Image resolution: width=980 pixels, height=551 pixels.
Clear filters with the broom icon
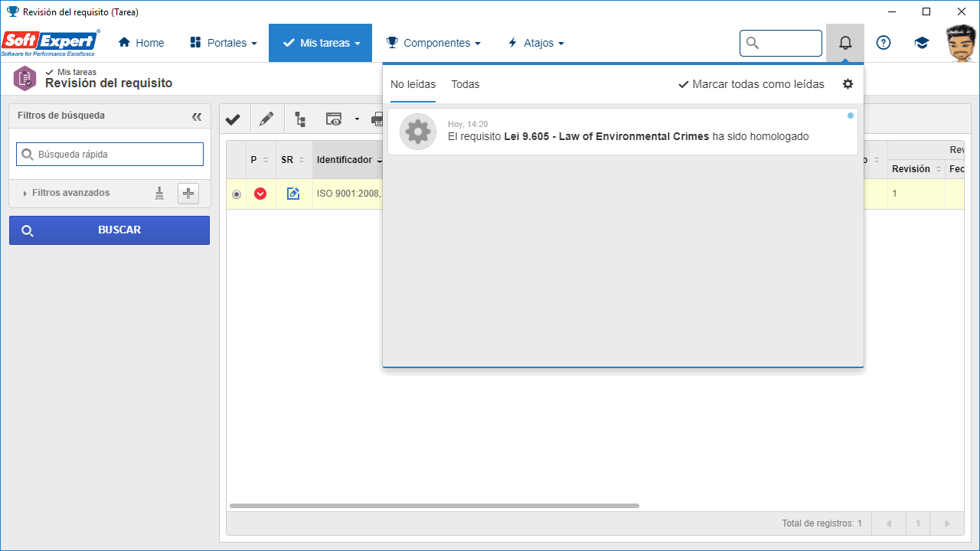coord(159,194)
